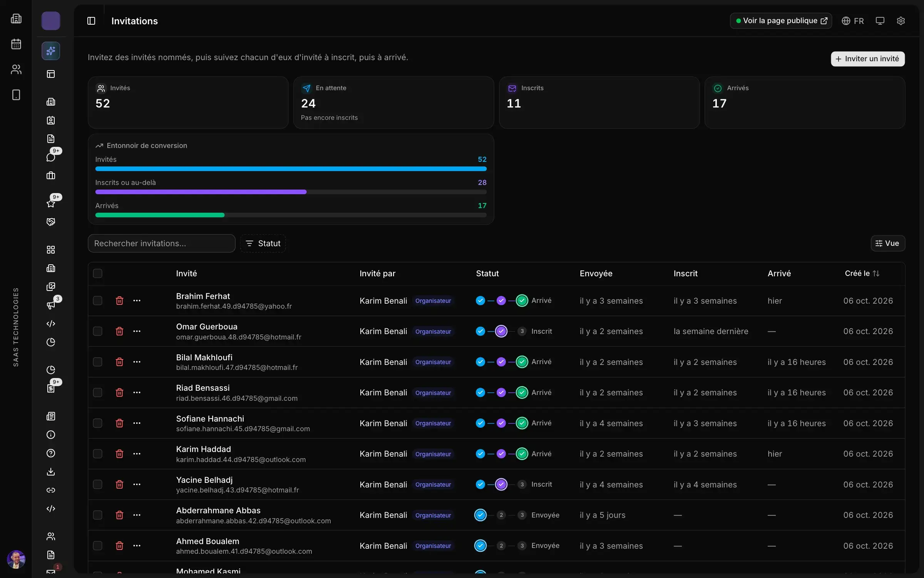Viewport: 924px width, 578px height.
Task: Click the Invités blue funnel progress bar
Action: click(291, 169)
